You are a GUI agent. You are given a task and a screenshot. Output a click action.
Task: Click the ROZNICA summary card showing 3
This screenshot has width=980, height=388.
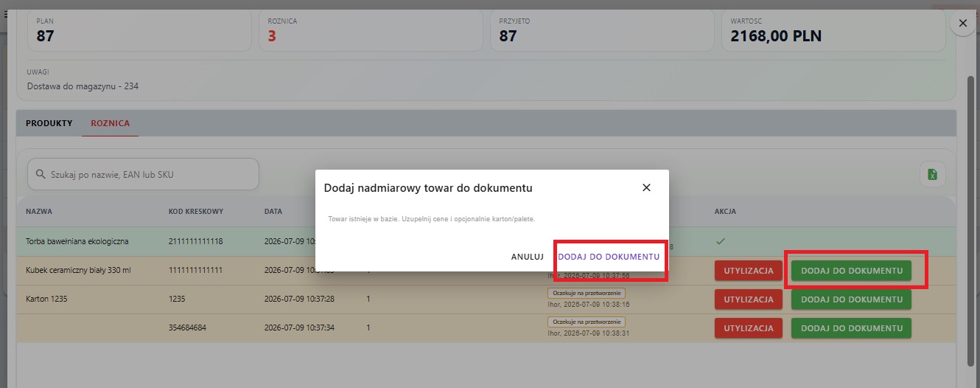(371, 30)
